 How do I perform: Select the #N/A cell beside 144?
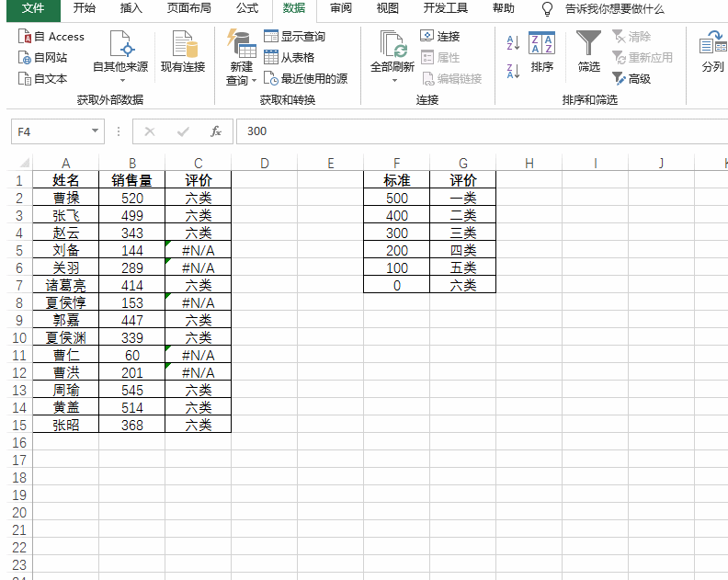[x=198, y=251]
